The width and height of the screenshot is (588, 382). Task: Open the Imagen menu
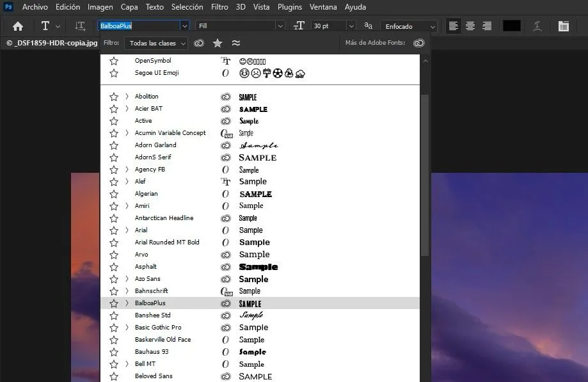100,7
